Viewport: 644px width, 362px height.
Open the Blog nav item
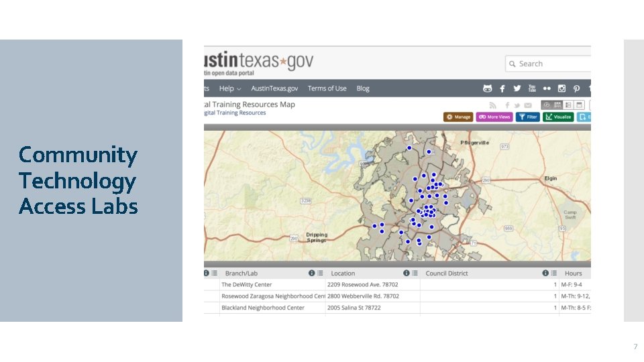363,88
